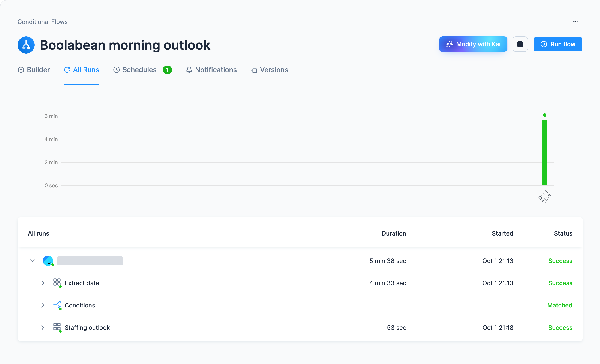Click the Success status of Extract data

tap(560, 283)
